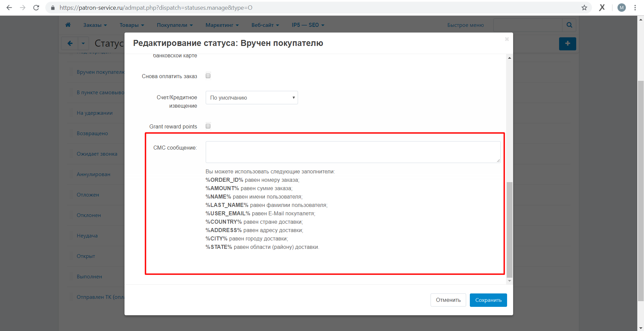This screenshot has height=331, width=644.
Task: Toggle the Снова оплатить заказ checkbox
Action: 208,76
